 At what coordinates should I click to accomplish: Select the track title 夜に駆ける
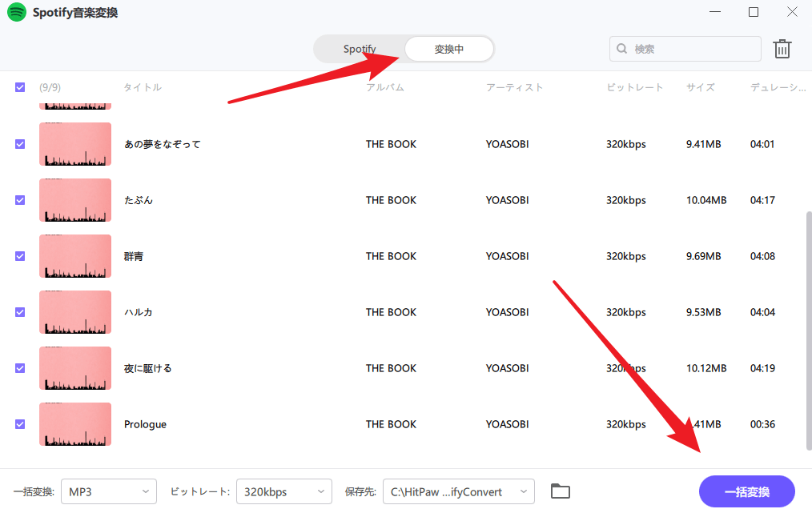[147, 368]
